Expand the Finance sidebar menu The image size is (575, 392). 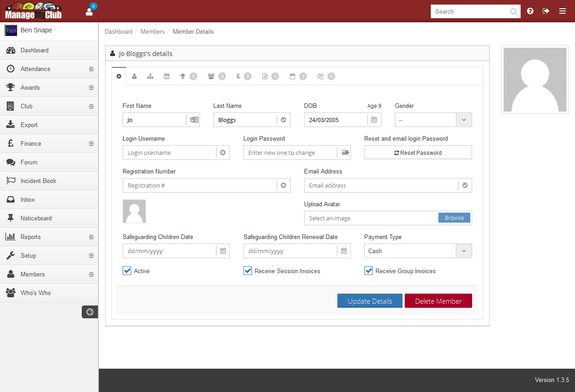91,144
